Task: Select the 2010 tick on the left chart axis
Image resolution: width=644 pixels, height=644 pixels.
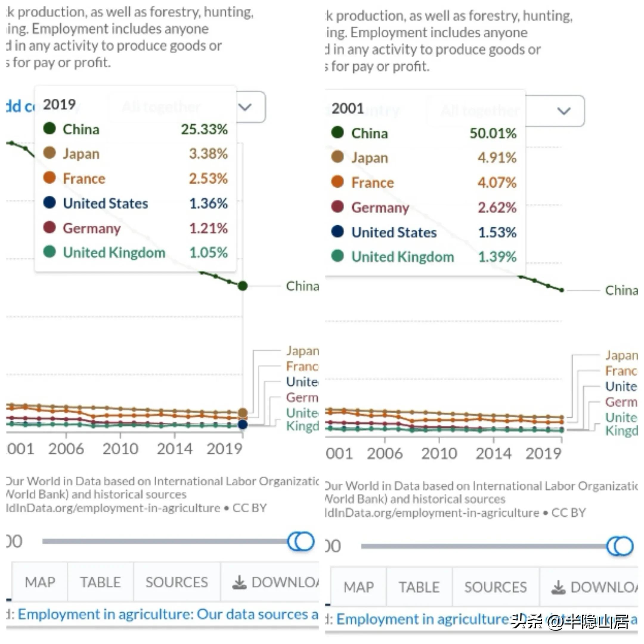Action: click(120, 448)
